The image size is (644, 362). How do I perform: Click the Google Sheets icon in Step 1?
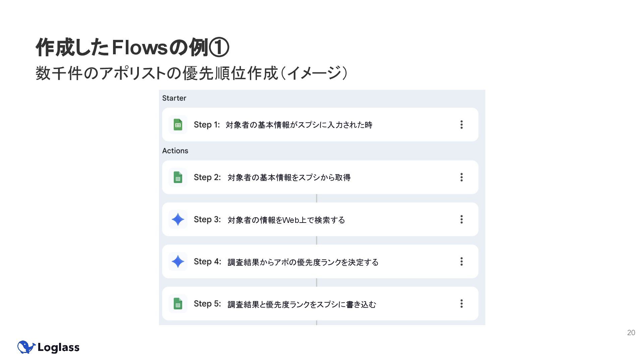pyautogui.click(x=178, y=125)
